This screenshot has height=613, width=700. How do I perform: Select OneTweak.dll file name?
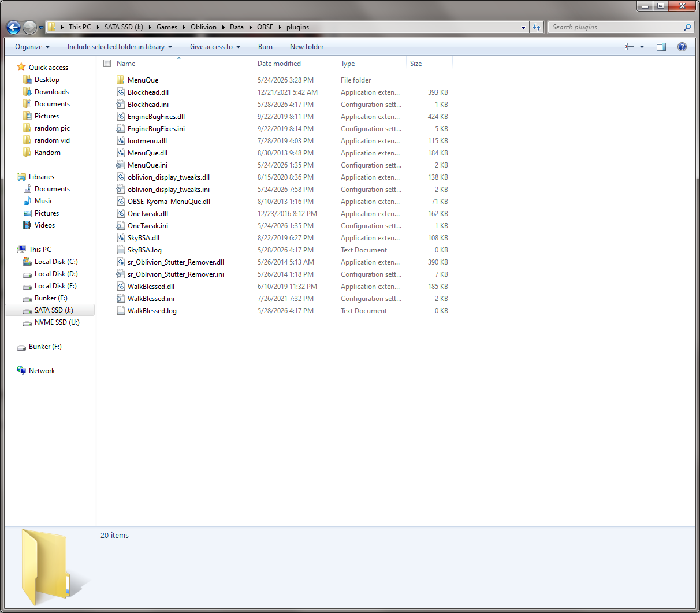[148, 214]
